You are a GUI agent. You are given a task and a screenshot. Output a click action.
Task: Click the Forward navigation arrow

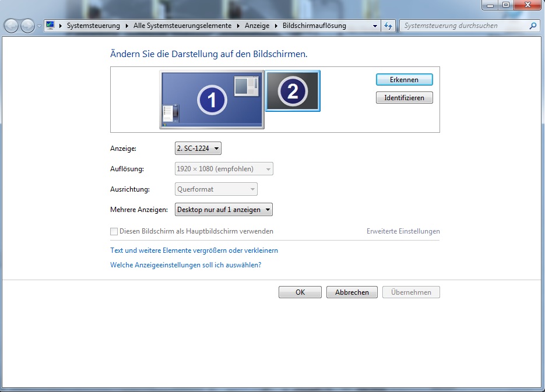pos(27,26)
